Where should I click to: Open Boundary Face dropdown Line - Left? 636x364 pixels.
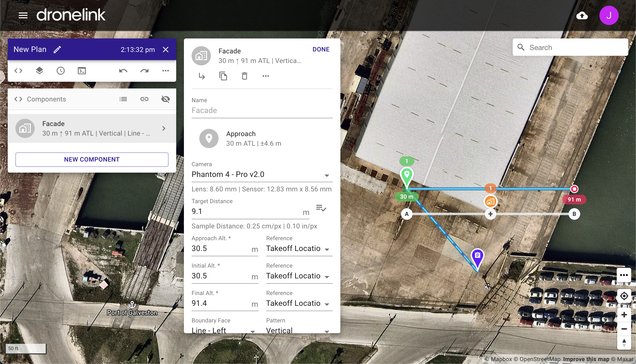point(225,330)
